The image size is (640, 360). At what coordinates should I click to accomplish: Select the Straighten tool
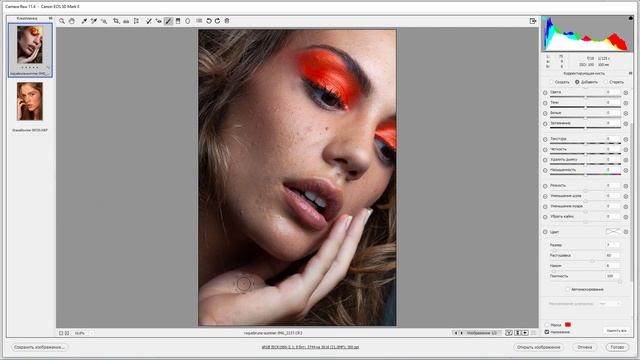[126, 21]
